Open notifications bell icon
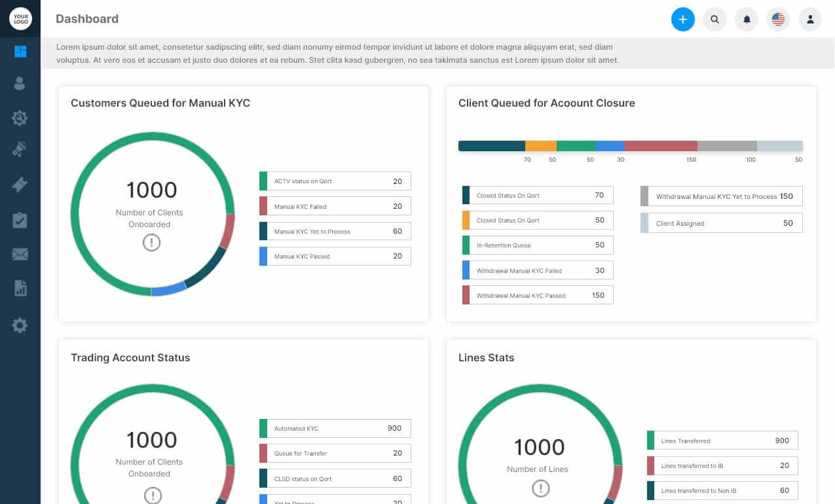835x504 pixels. point(747,20)
